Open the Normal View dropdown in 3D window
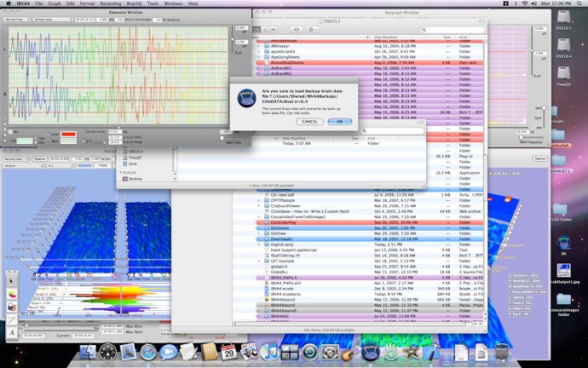Screen dimensions: 588x368 pos(16,159)
